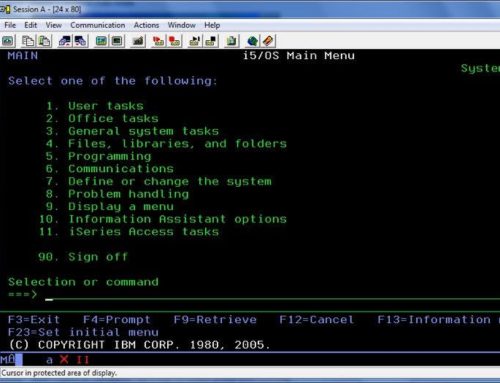
Task: Click the COPYRIGHT IBM CORP. 1980, 2005 line
Action: 139,345
